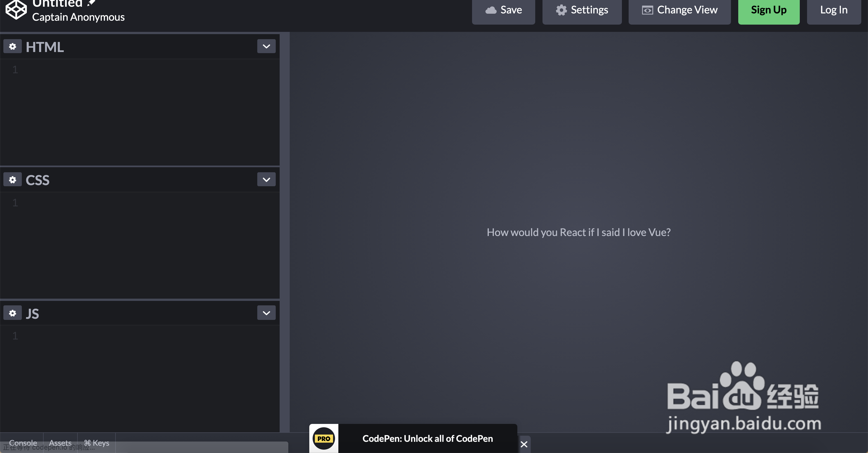This screenshot has width=868, height=453.
Task: Close the CodePen PRO banner
Action: [524, 444]
